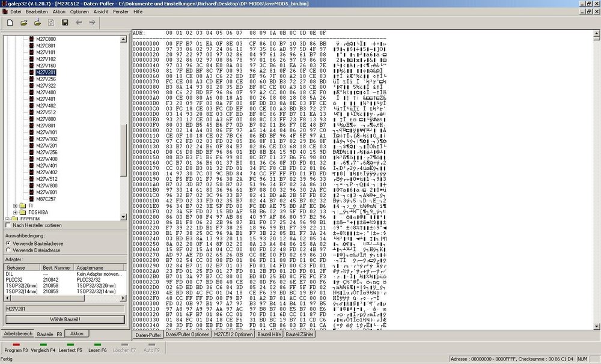This screenshot has width=601, height=364.
Task: Click the grayed Auto F9 action
Action: click(151, 348)
